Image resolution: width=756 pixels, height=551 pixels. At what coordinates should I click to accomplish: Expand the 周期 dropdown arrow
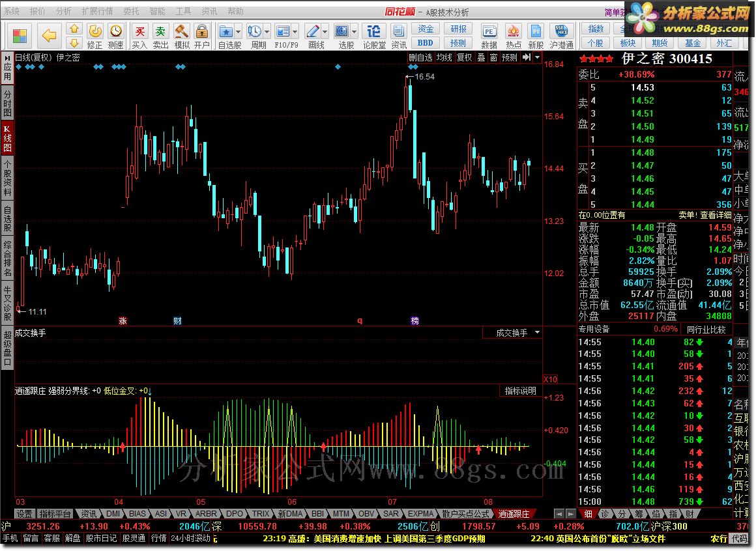click(x=267, y=33)
